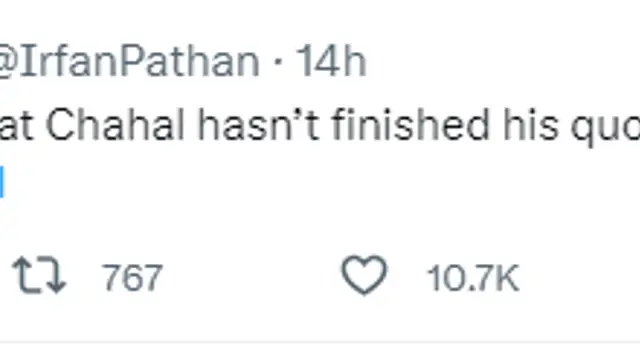Image resolution: width=640 pixels, height=360 pixels.
Task: Retweet the post using the retweet arrows icon
Action: pyautogui.click(x=40, y=275)
